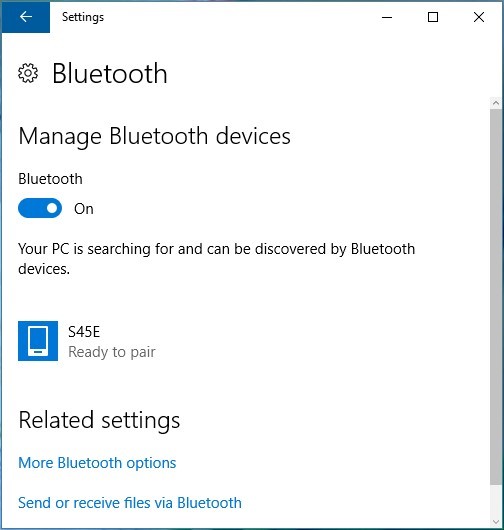Maximize the Settings window

[x=433, y=17]
